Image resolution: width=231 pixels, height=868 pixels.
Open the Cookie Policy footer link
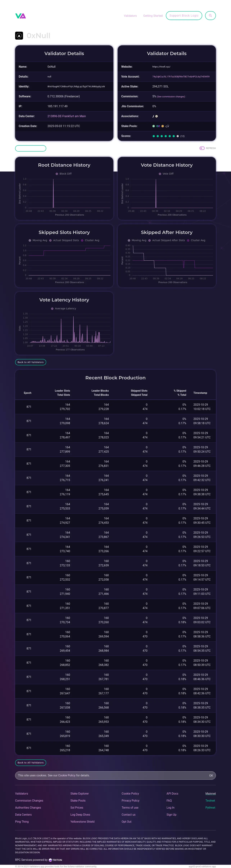click(130, 793)
